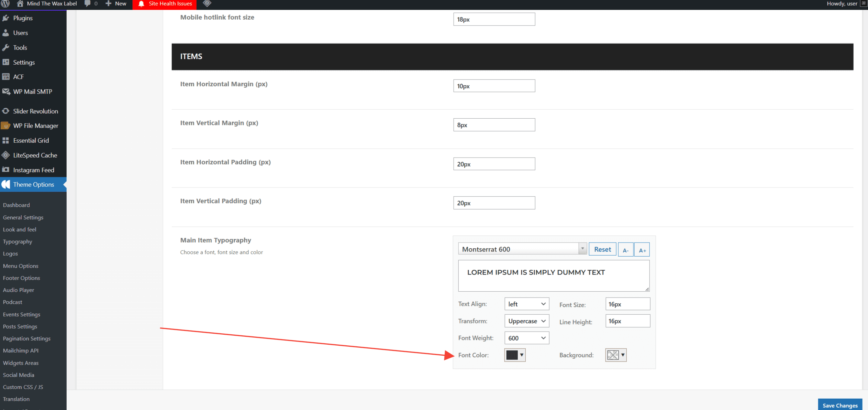Screen dimensions: 868x410
Task: Go to Menu Options submenu
Action: pos(21,266)
